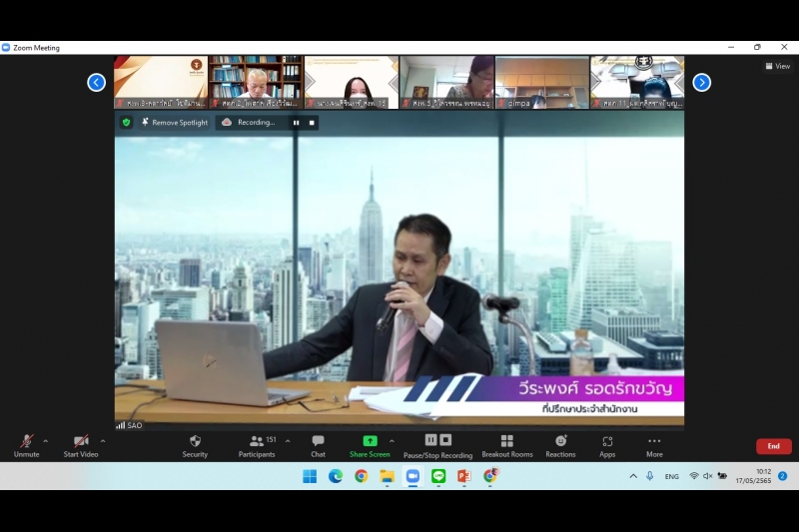Screen dimensions: 799x532
Task: Click Remove Spotlight
Action: point(175,123)
